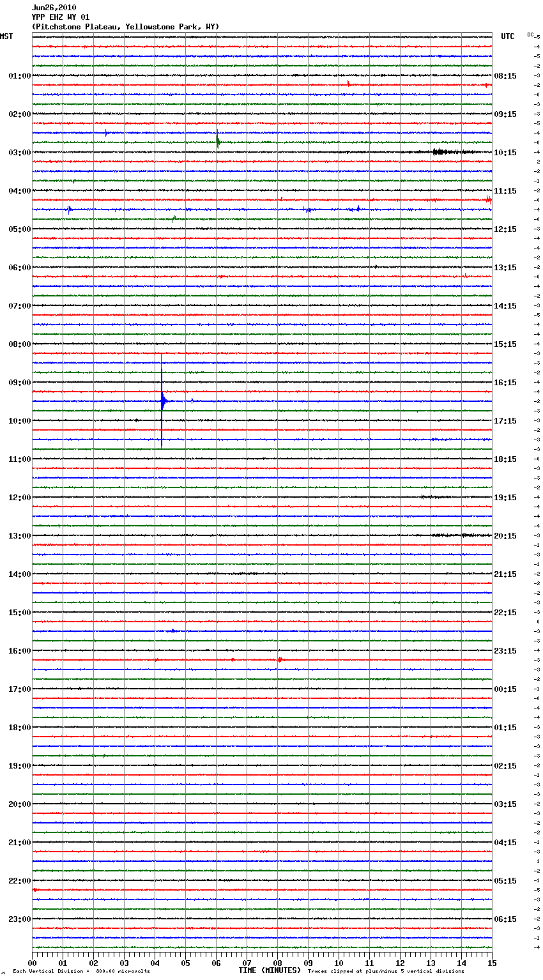543x980 pixels.
Task: Select the 01:00 MST time label
Action: pyautogui.click(x=19, y=76)
